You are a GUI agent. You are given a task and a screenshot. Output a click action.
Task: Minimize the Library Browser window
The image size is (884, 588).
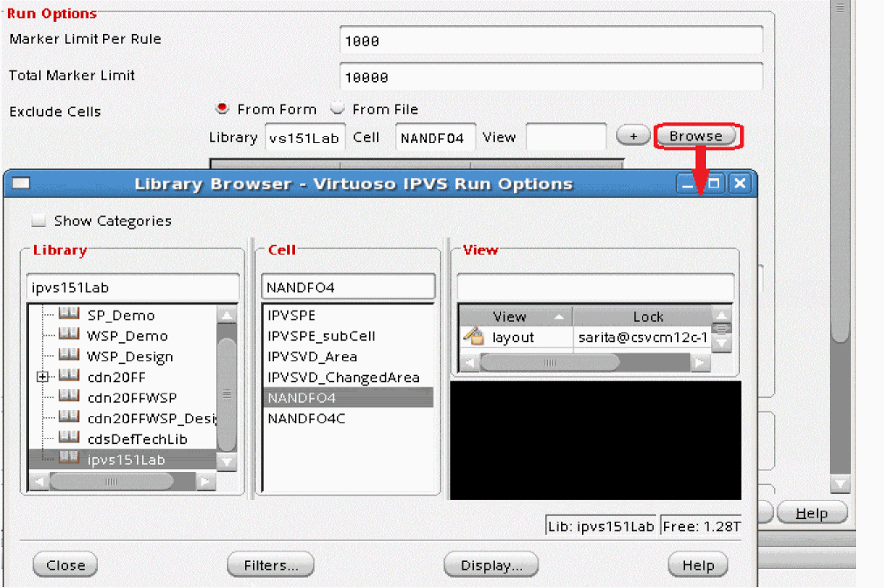pos(688,183)
